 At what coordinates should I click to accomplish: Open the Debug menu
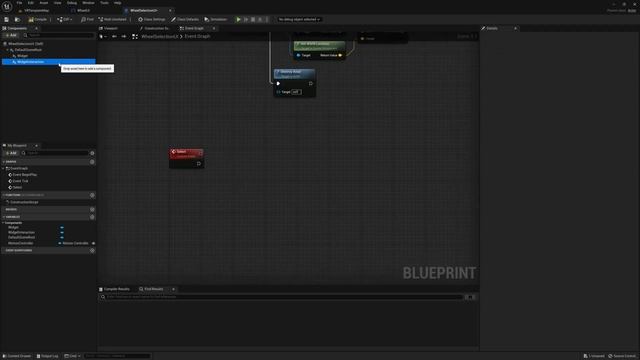(72, 3)
